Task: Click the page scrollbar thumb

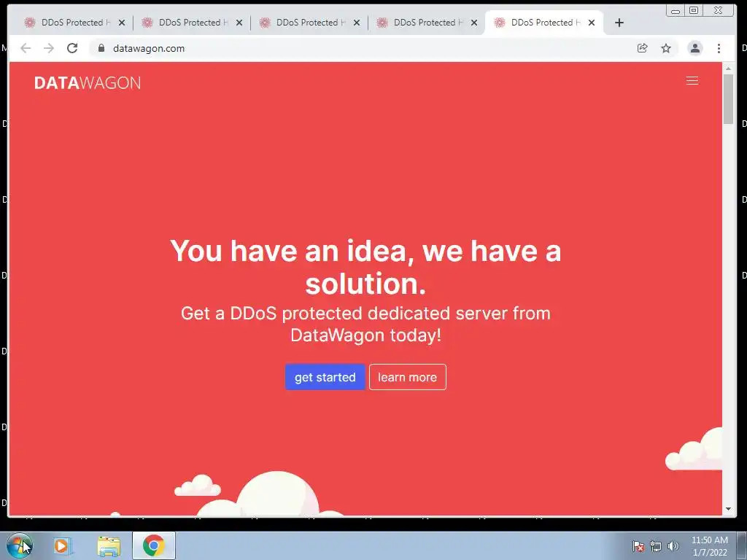Action: click(x=728, y=99)
